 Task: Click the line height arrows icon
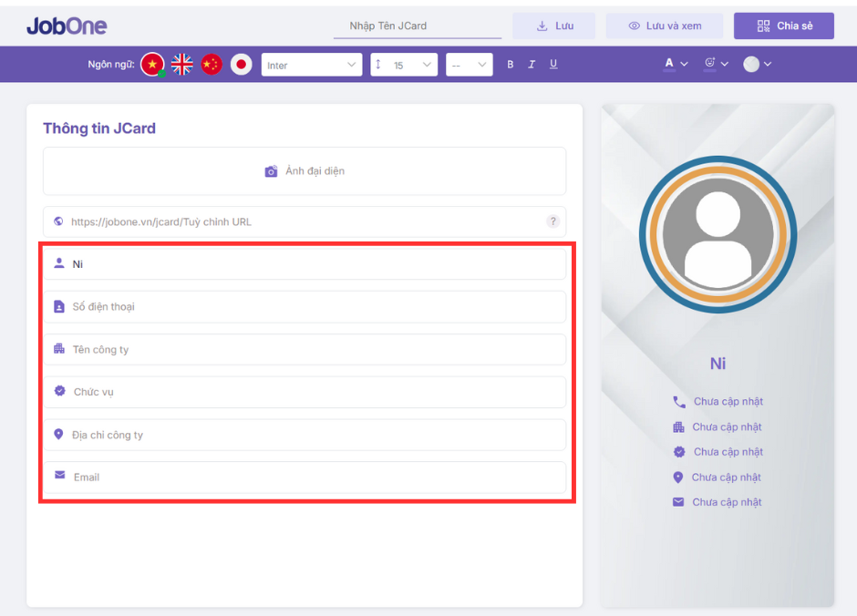[x=377, y=65]
